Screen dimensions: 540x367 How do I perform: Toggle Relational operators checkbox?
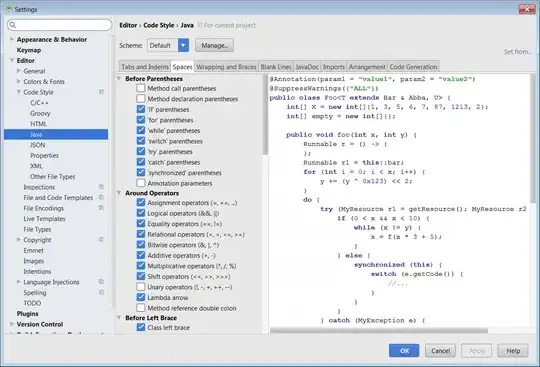pos(141,234)
